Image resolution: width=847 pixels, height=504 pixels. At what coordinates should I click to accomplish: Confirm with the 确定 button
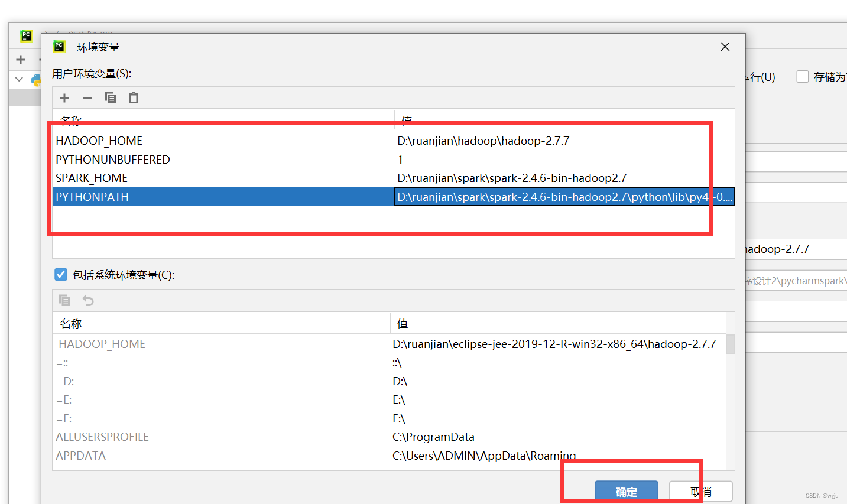627,492
